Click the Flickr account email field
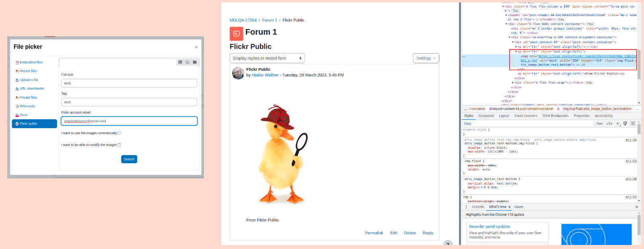The height and width of the screenshot is (249, 644). (129, 121)
